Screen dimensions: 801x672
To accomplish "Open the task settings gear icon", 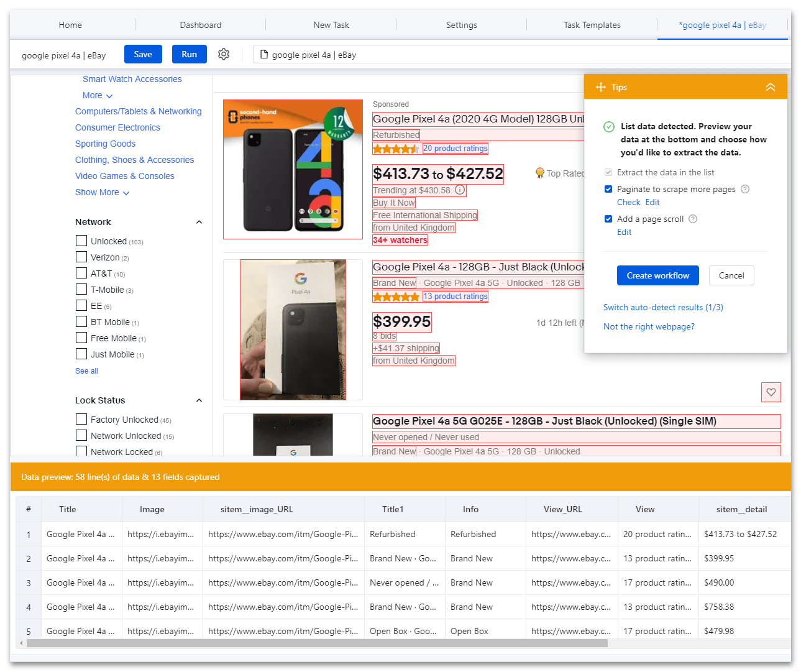I will [x=224, y=54].
